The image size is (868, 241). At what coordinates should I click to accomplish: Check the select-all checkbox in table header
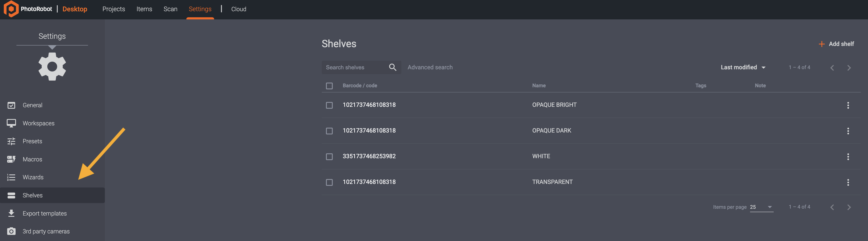(x=329, y=86)
